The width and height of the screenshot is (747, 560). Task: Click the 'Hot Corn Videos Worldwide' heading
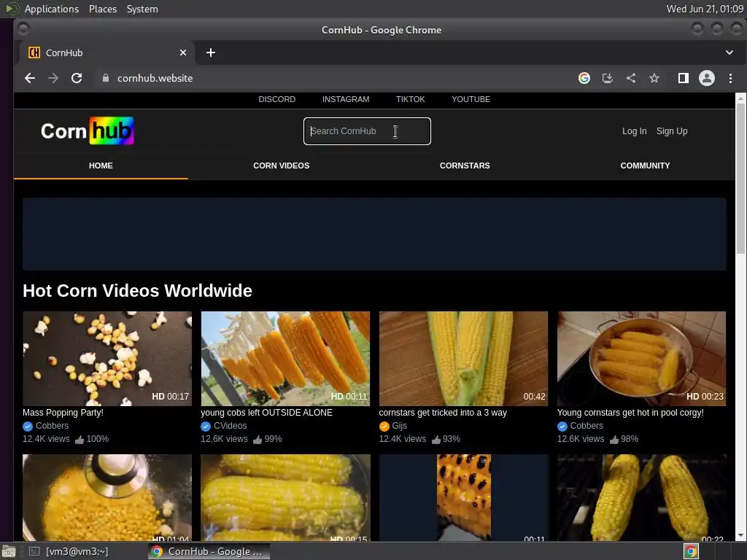point(137,290)
